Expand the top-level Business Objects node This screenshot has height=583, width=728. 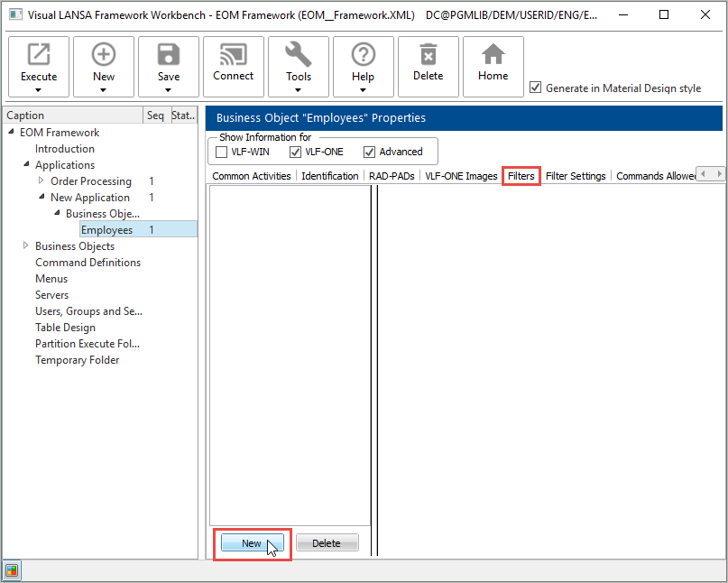[x=26, y=245]
